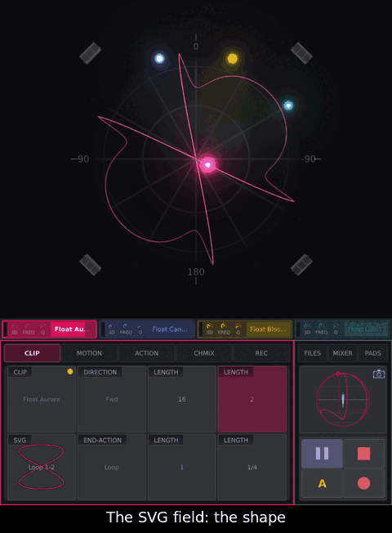
Task: Click the 3D sphere trajectory preview
Action: (x=343, y=400)
